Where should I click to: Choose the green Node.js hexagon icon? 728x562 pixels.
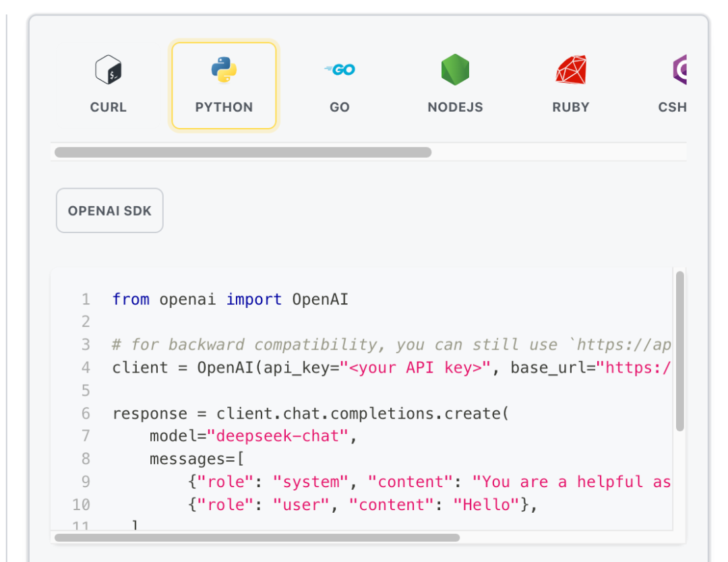(x=455, y=69)
